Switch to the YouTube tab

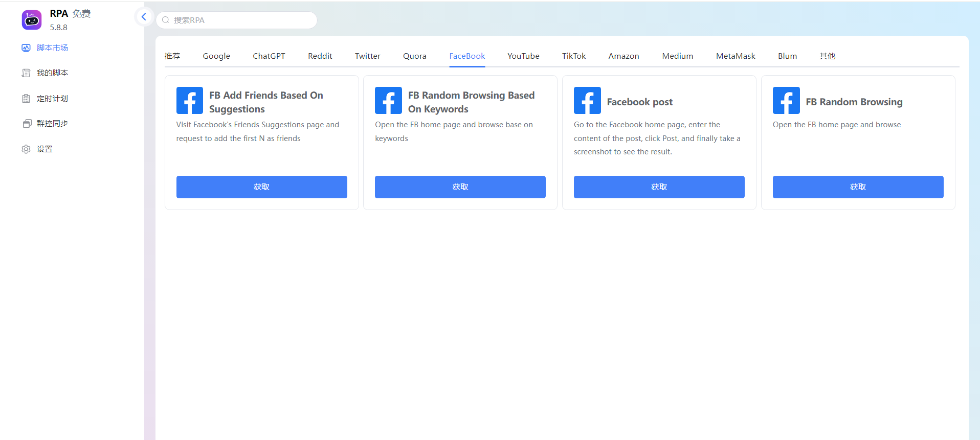(x=523, y=56)
